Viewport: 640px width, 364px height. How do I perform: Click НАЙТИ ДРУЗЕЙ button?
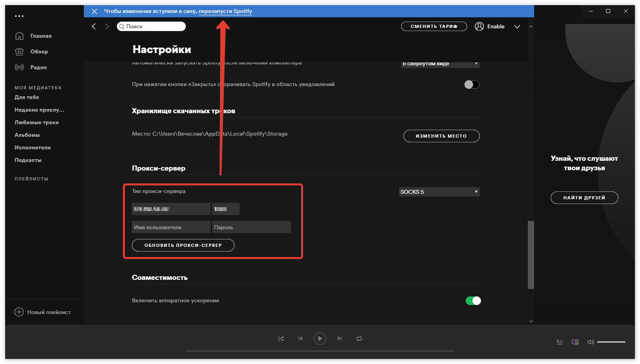[584, 198]
